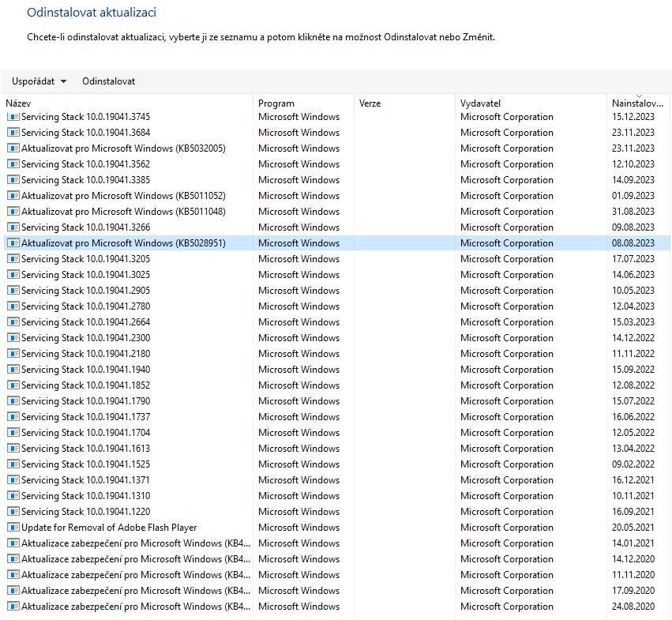The height and width of the screenshot is (620, 672).
Task: Click the date 12.10.2023
Action: (x=633, y=164)
